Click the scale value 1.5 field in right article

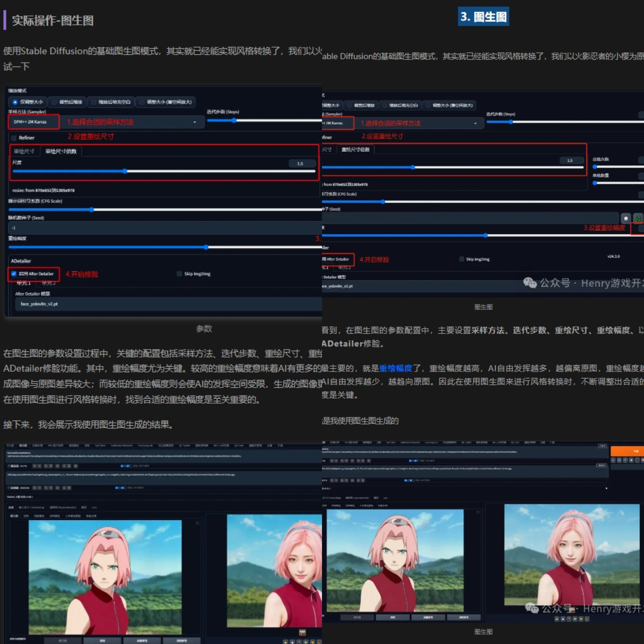coord(571,160)
